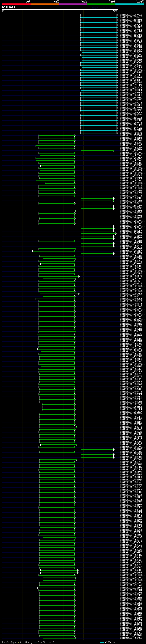The width and height of the screenshot is (146, 644).
Task: Select hit label UniRef100_Q2QN73
Action: tap(131, 53)
